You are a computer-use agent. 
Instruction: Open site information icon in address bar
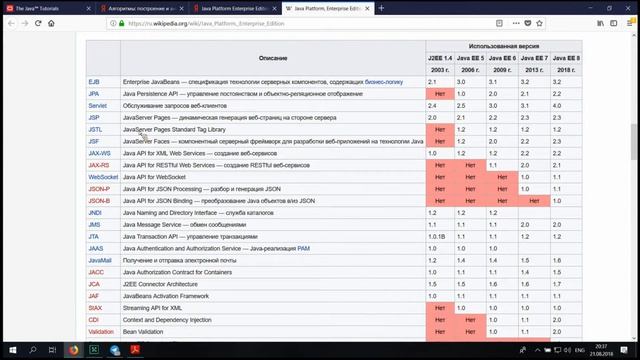(113, 23)
